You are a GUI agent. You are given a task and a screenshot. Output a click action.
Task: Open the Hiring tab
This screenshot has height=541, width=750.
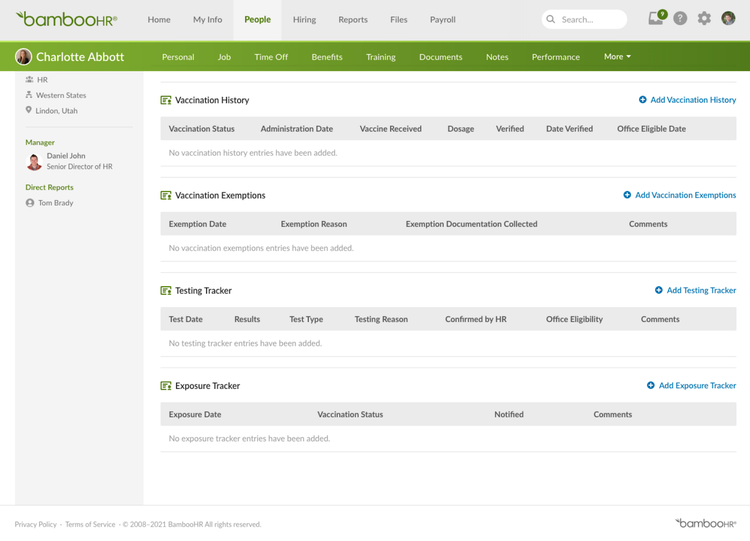pos(304,20)
